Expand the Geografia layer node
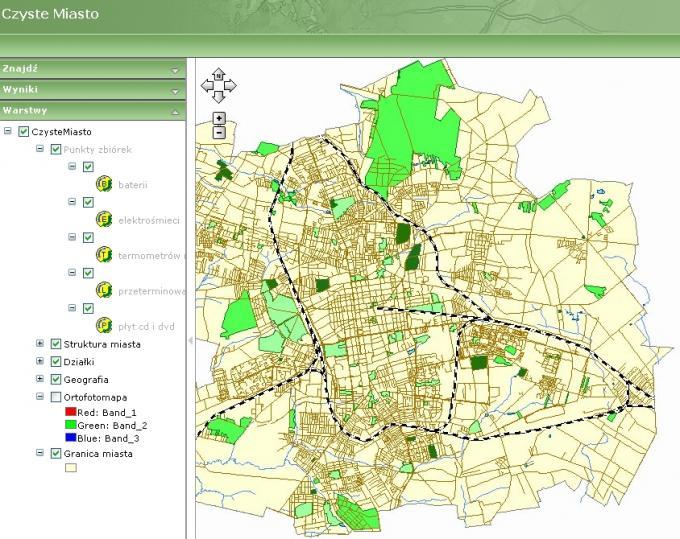Viewport: 680px width, 539px height. [40, 380]
